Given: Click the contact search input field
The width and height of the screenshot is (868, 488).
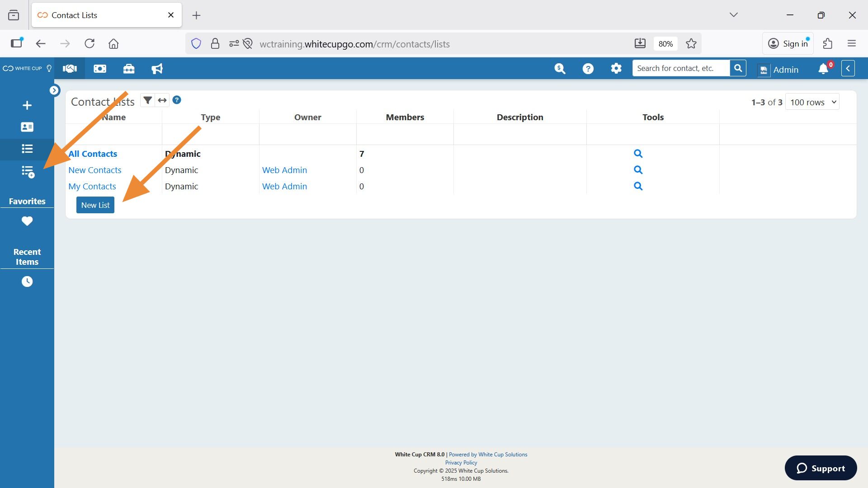Looking at the screenshot, I should 681,68.
